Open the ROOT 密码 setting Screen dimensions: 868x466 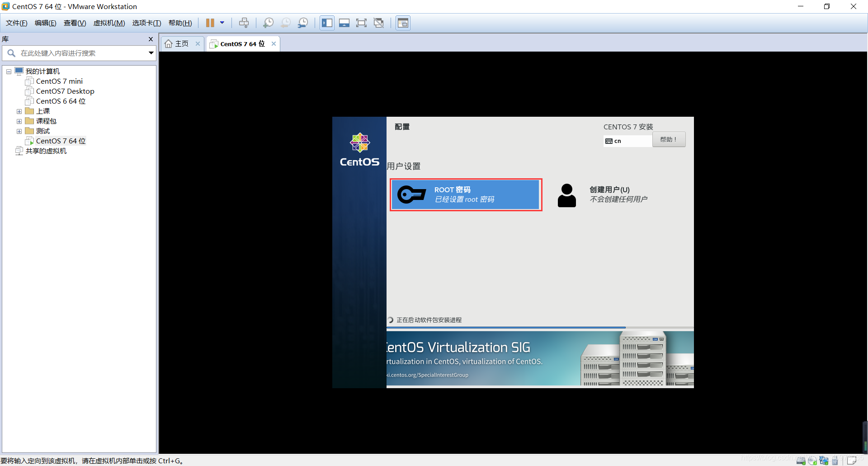(x=466, y=195)
